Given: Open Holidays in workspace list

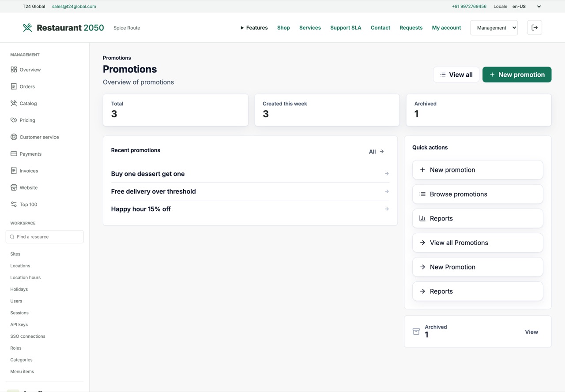Looking at the screenshot, I should [19, 289].
